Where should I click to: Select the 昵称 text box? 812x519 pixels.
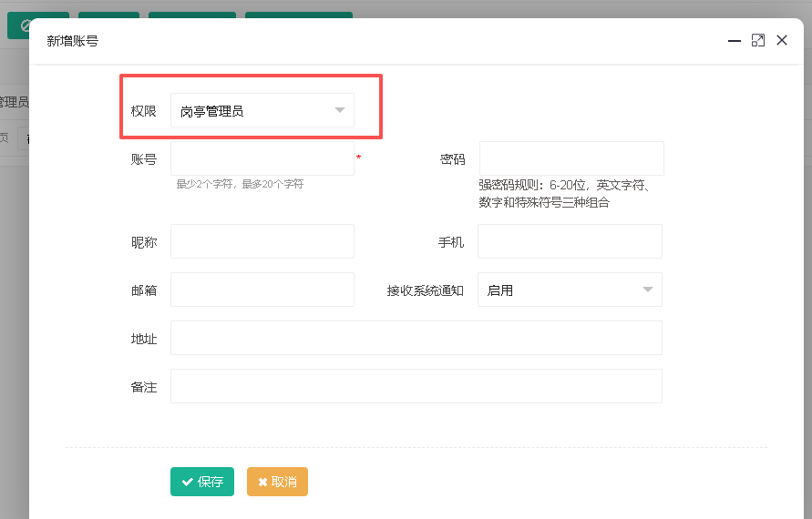coord(262,241)
